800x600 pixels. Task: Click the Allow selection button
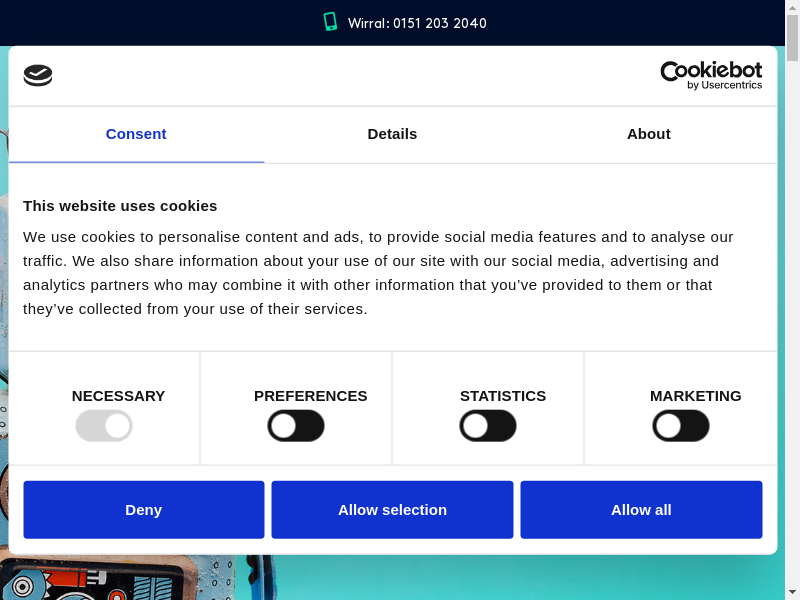392,510
